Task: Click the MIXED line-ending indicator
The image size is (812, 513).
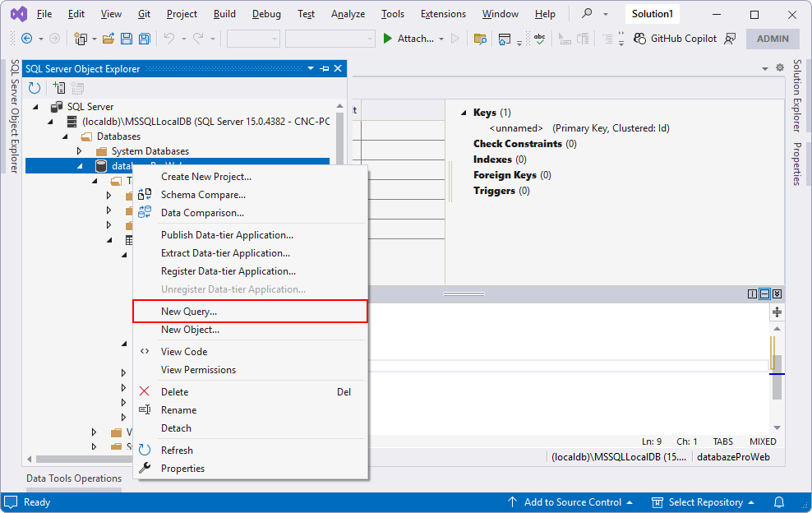Action: (763, 441)
